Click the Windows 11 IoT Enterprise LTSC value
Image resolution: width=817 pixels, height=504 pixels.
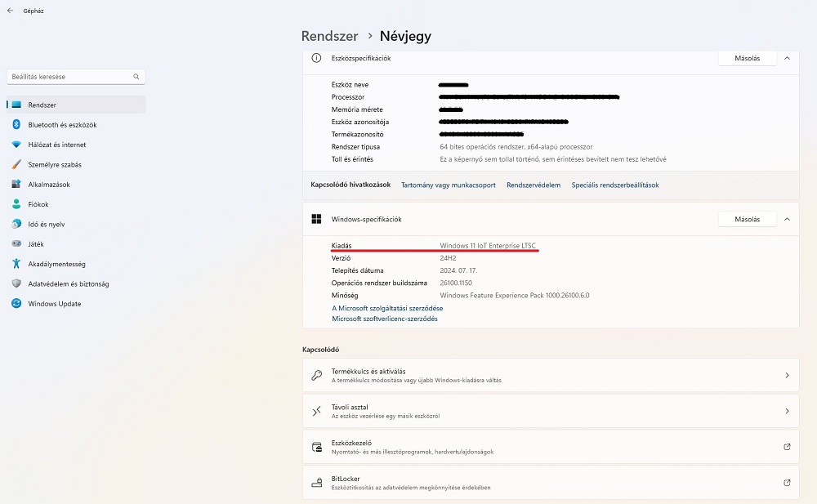(488, 246)
